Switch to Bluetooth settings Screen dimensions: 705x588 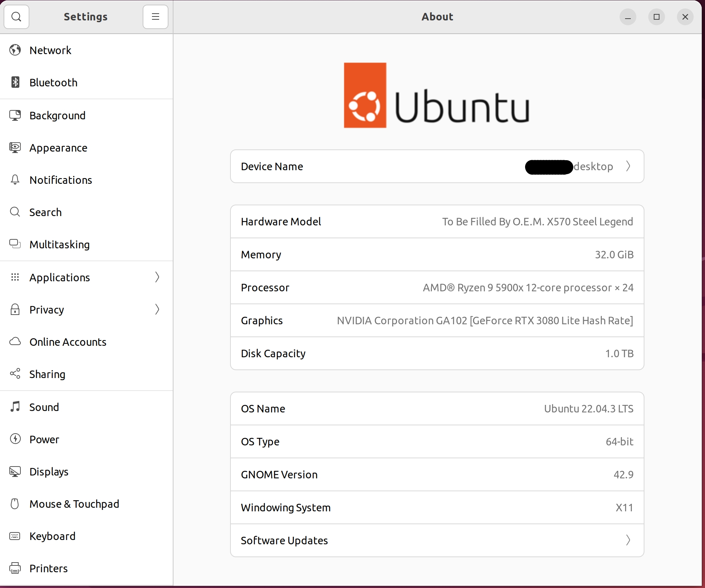pyautogui.click(x=86, y=82)
